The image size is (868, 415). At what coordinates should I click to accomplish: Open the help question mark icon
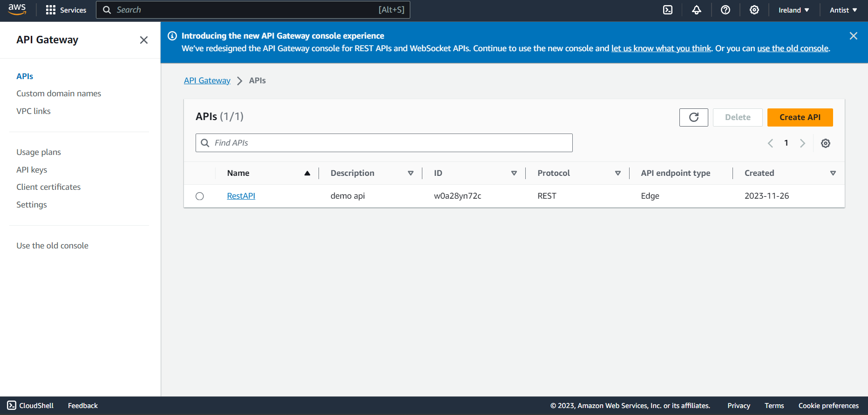pos(726,10)
